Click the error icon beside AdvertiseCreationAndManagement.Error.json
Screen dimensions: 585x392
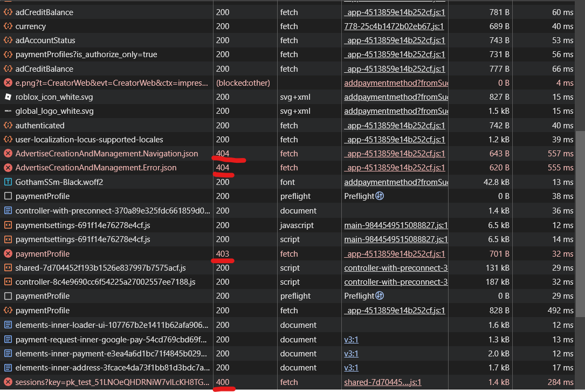click(x=8, y=168)
